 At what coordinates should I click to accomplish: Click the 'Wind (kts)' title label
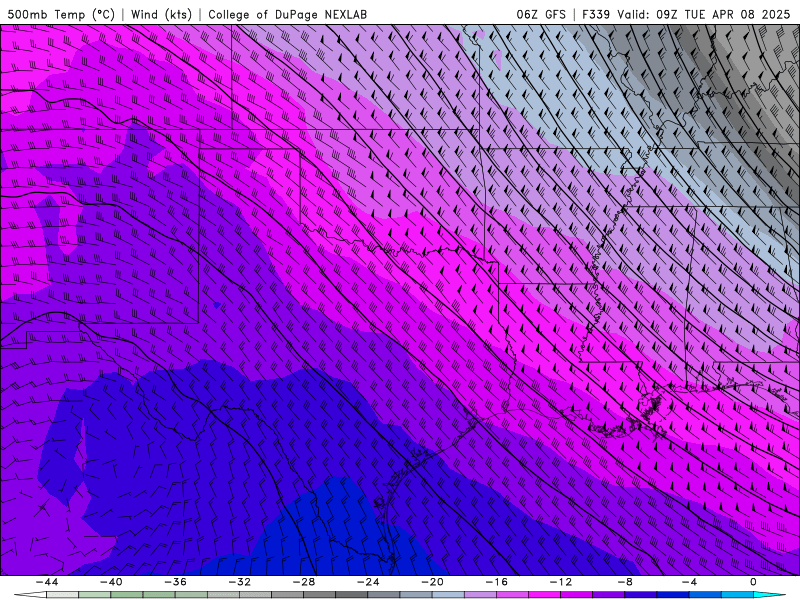[x=161, y=14]
